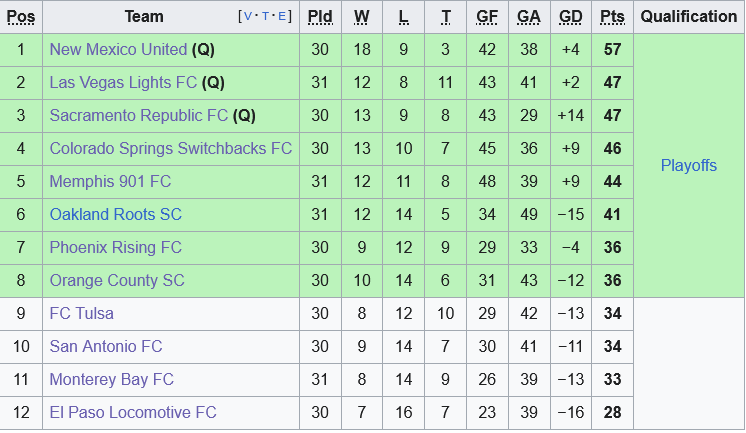Click the GD column header abbreviation
This screenshot has width=746, height=433.
571,17
